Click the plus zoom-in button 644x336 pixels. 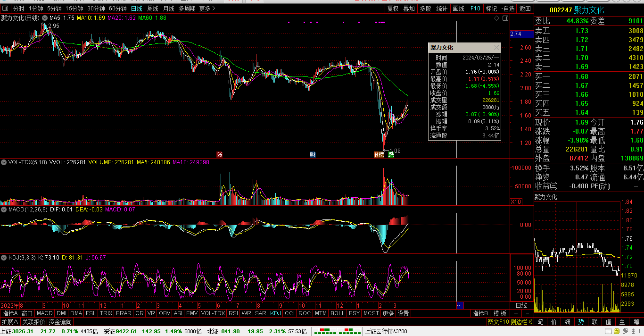(516, 313)
